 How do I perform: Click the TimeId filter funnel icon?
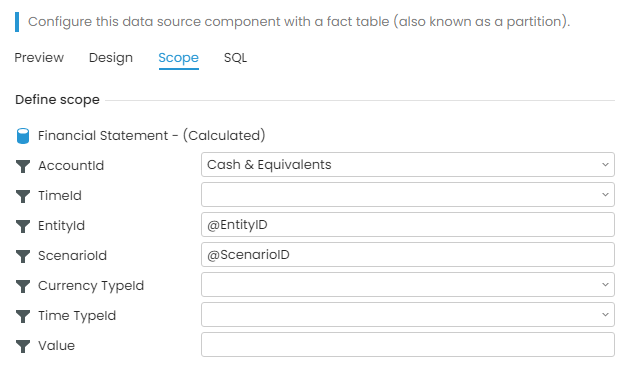pos(23,196)
